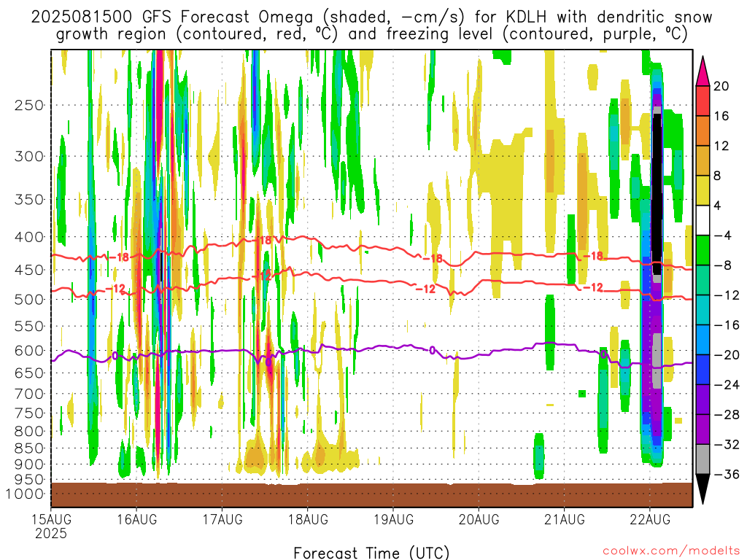This screenshot has width=747, height=560.
Task: Click the 600 pressure level label
Action: pos(29,351)
